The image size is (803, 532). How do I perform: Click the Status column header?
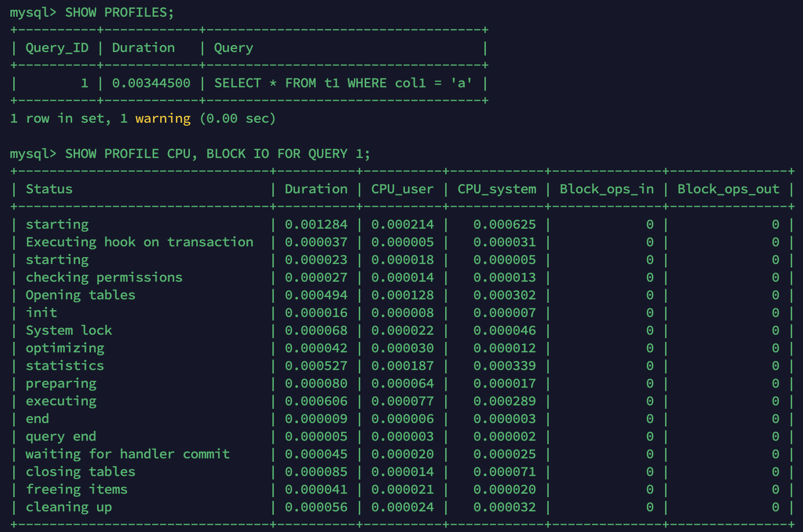point(49,189)
